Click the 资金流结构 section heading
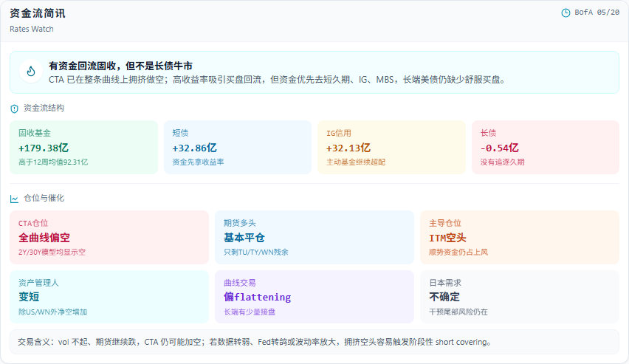The height and width of the screenshot is (364, 629). (44, 108)
